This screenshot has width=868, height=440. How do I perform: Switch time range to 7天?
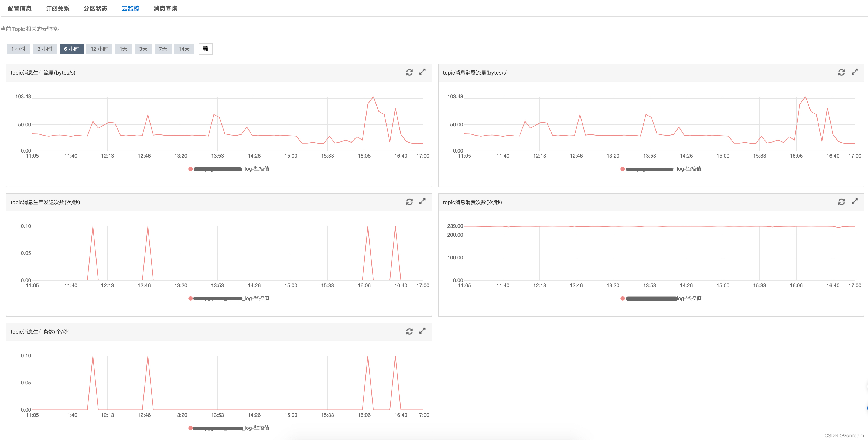163,49
